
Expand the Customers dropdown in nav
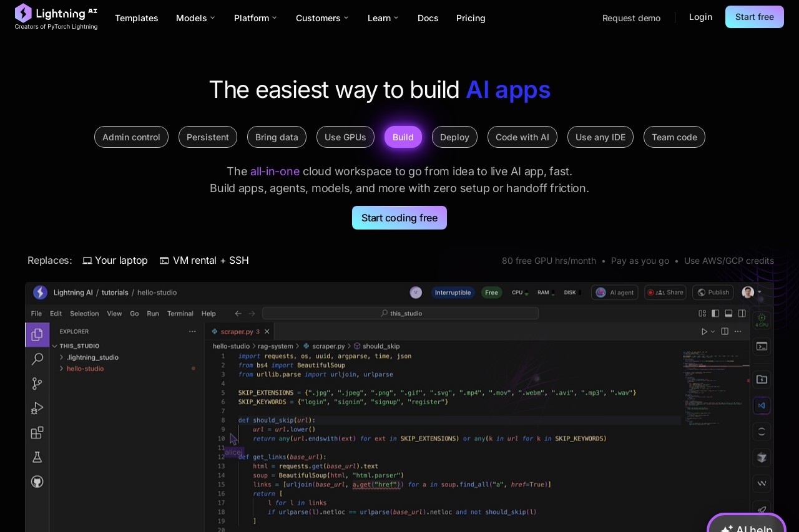pyautogui.click(x=322, y=18)
